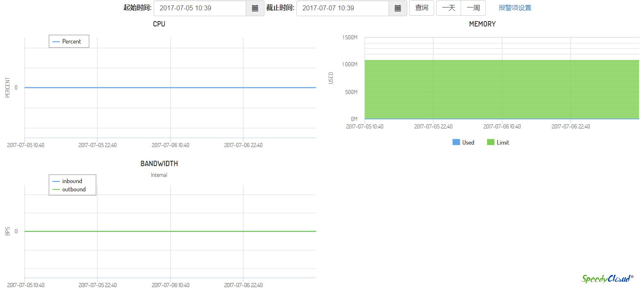Screen dimensions: 644x290
Task: Open the start time calendar picker
Action: 255,8
